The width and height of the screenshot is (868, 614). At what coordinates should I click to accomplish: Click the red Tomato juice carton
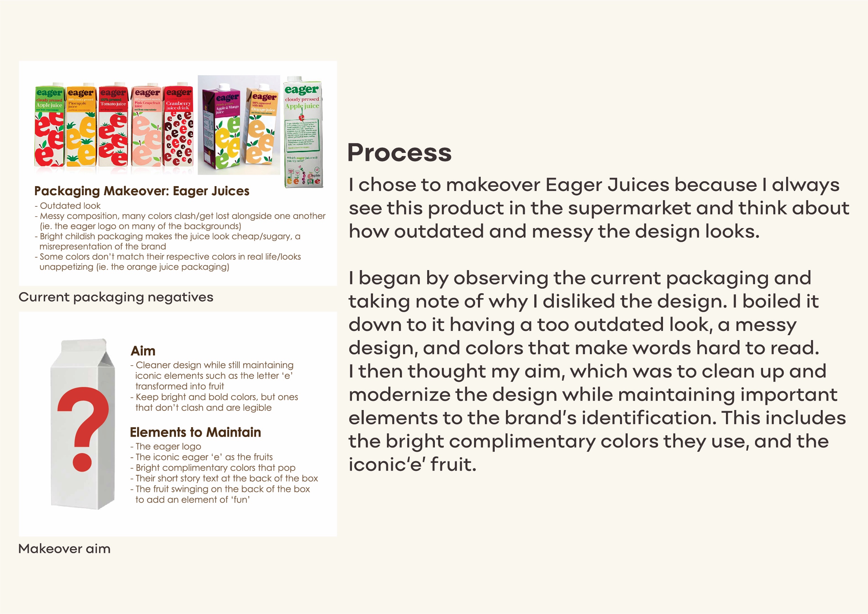(113, 127)
